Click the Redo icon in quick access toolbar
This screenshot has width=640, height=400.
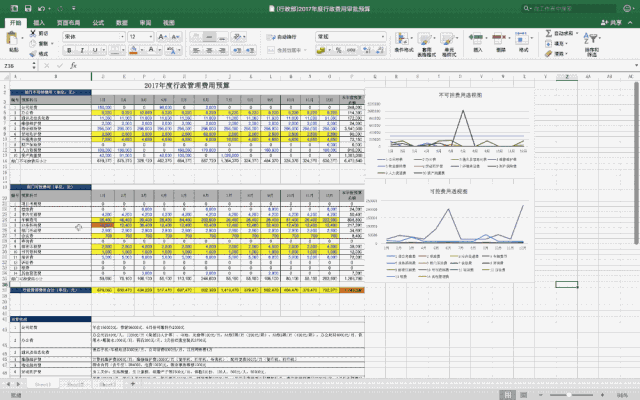(60, 8)
